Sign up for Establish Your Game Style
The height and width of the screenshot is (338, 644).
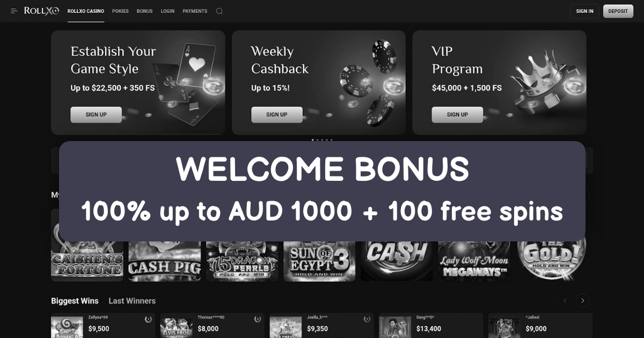tap(96, 114)
